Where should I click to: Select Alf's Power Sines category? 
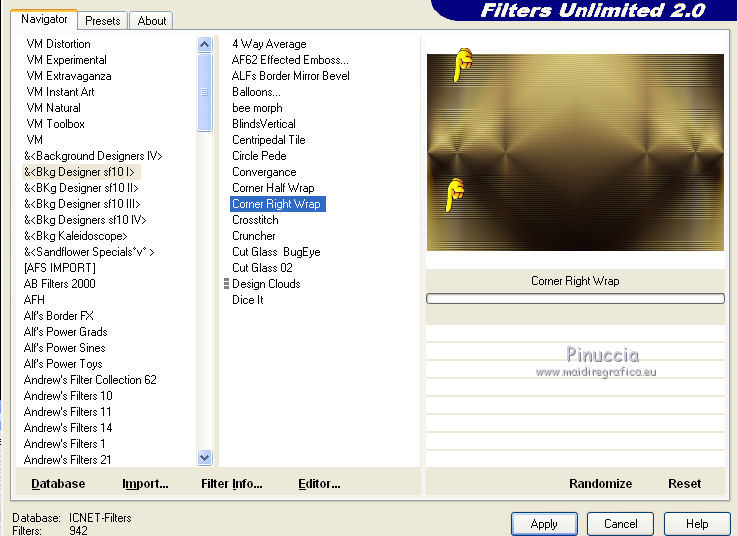click(64, 348)
